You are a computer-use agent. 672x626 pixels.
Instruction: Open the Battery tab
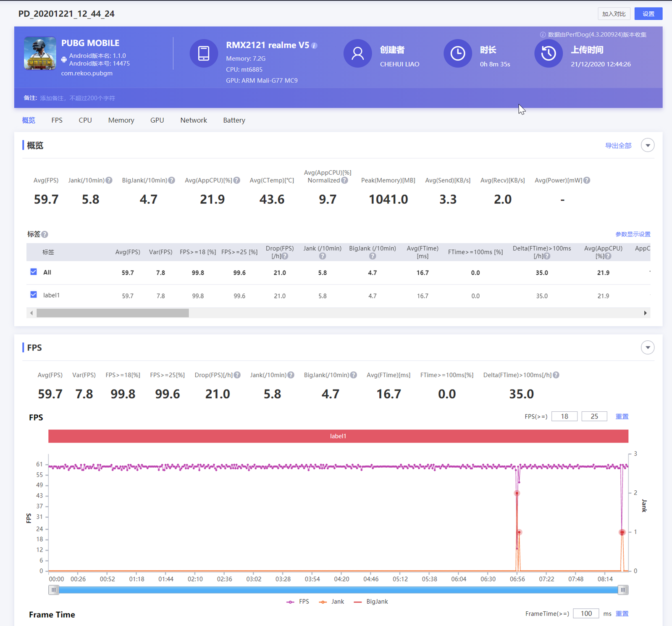pyautogui.click(x=234, y=120)
